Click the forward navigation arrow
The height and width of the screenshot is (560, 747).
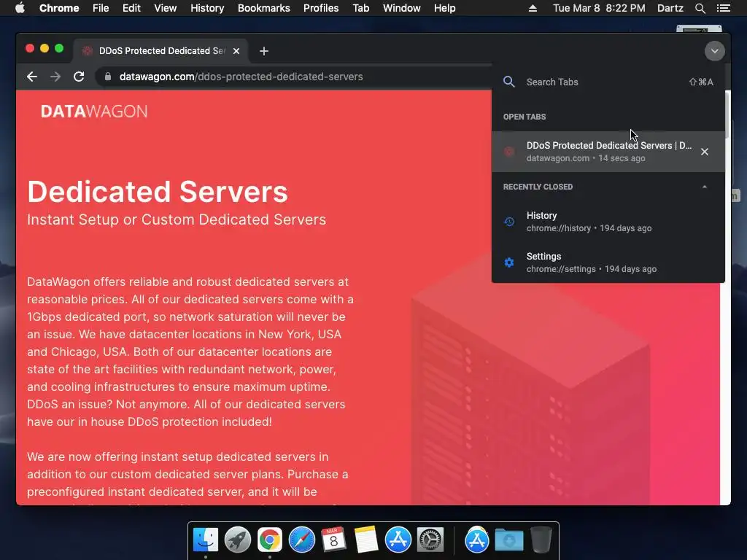55,77
